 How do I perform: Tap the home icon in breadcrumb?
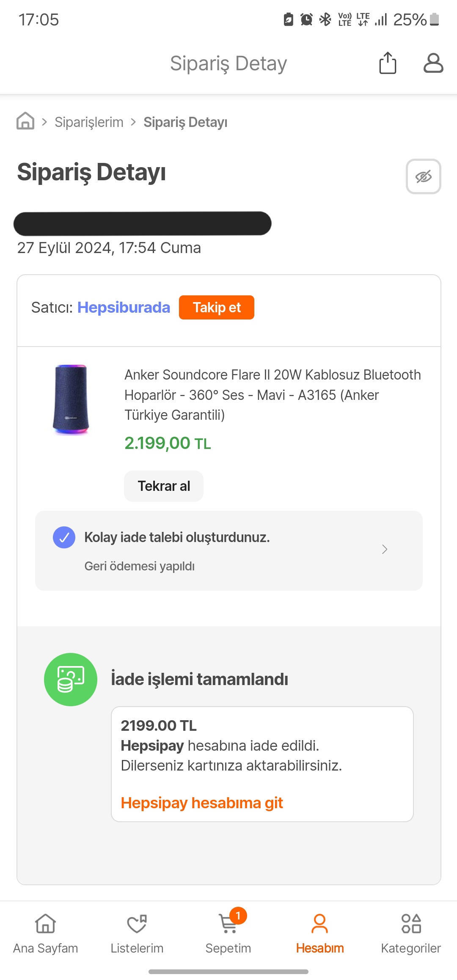[25, 121]
